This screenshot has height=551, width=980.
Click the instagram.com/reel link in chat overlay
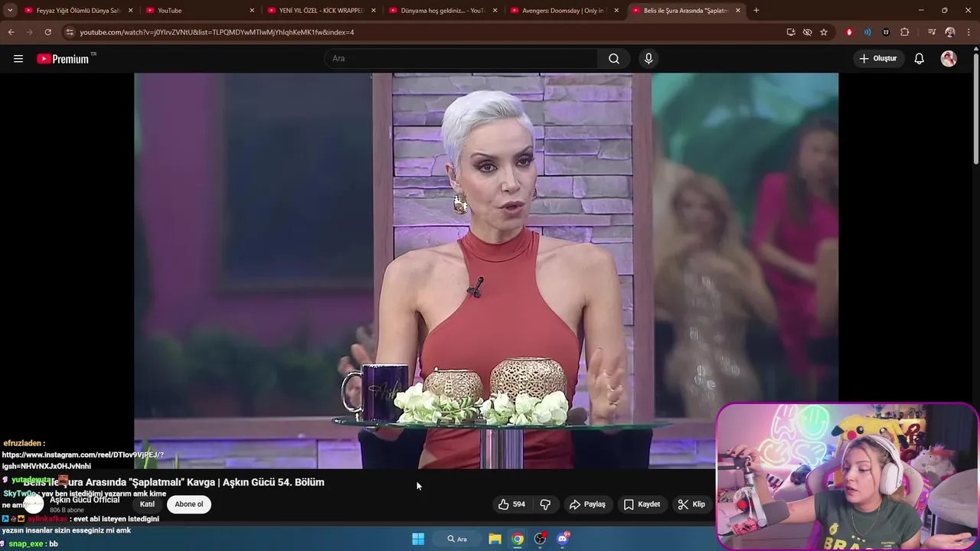tap(83, 460)
